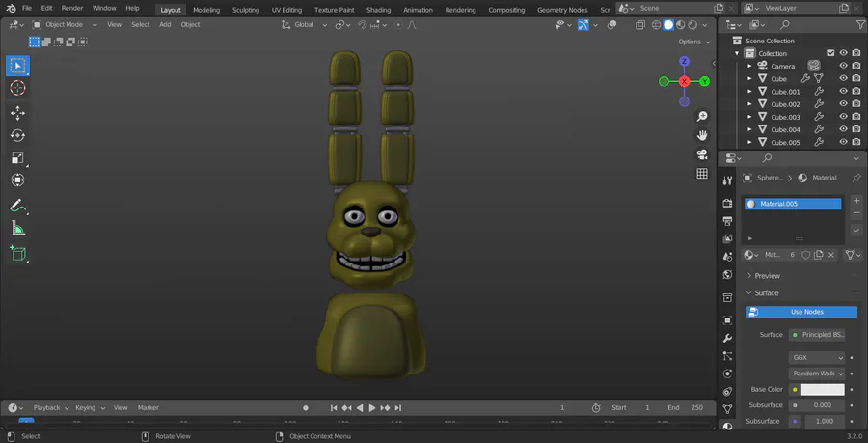
Task: Select the Rotate tool
Action: [x=17, y=136]
